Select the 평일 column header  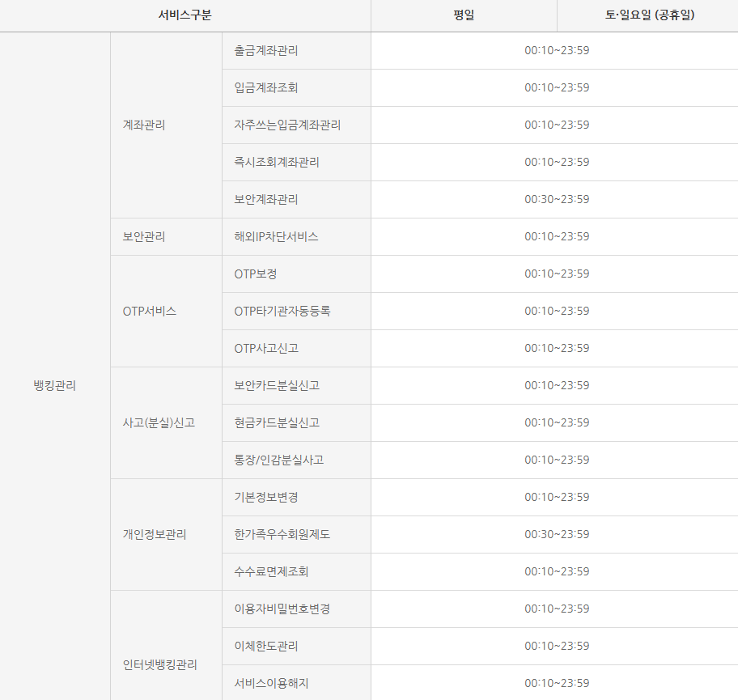(x=464, y=15)
